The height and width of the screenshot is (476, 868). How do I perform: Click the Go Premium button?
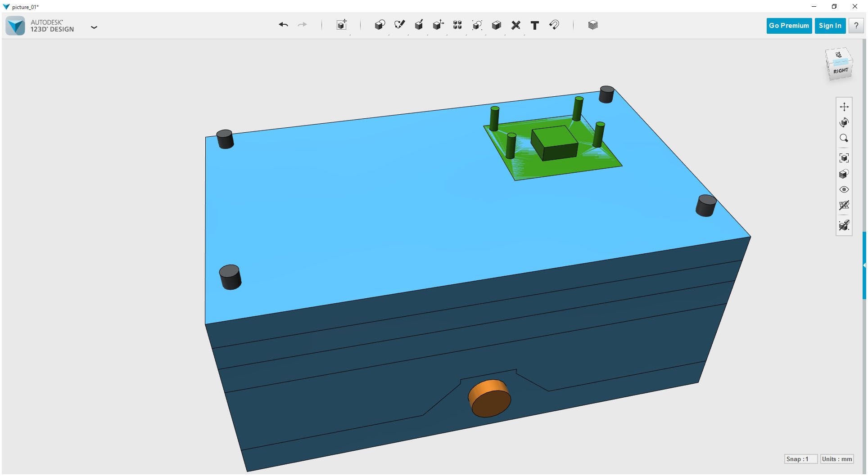point(788,25)
